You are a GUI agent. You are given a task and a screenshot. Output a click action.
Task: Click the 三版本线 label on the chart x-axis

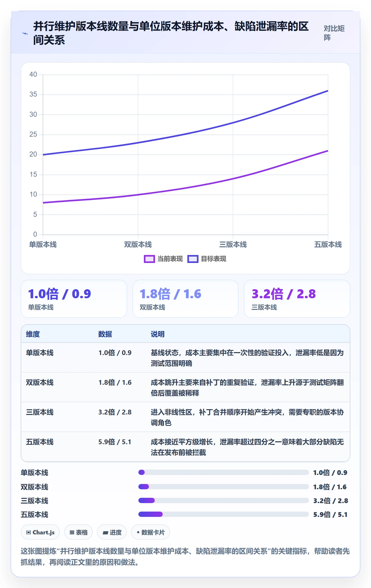[233, 244]
